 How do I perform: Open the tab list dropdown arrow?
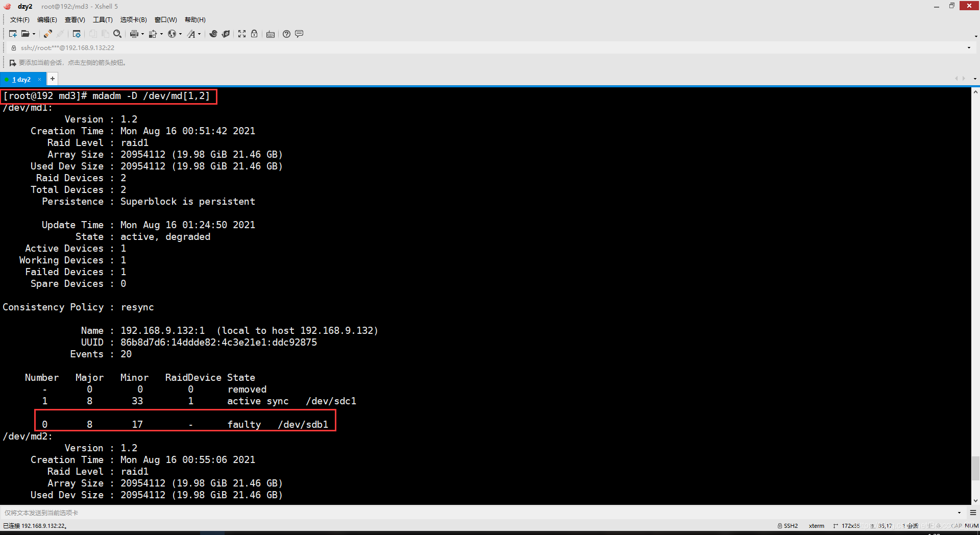point(975,79)
